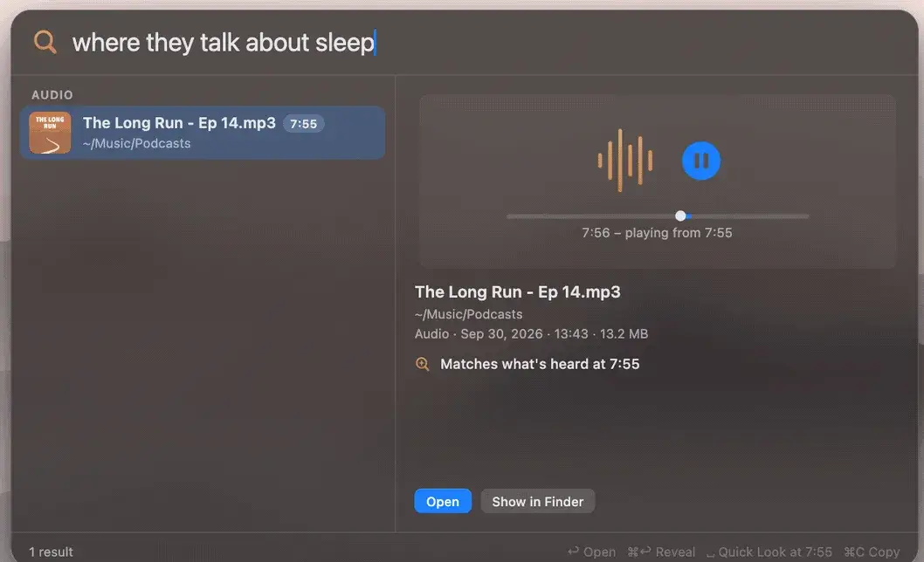Click Quick Look at 7:55 footer hint

pos(769,552)
